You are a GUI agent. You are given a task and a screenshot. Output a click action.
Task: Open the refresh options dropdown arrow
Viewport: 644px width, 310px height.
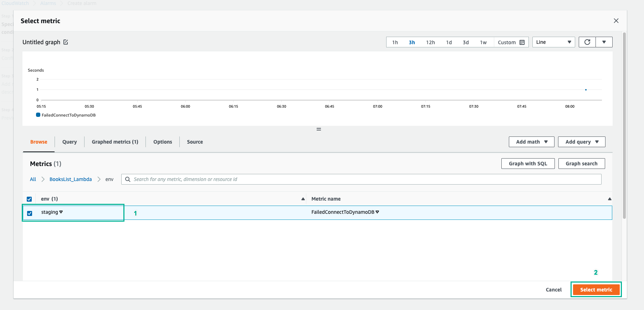click(604, 42)
